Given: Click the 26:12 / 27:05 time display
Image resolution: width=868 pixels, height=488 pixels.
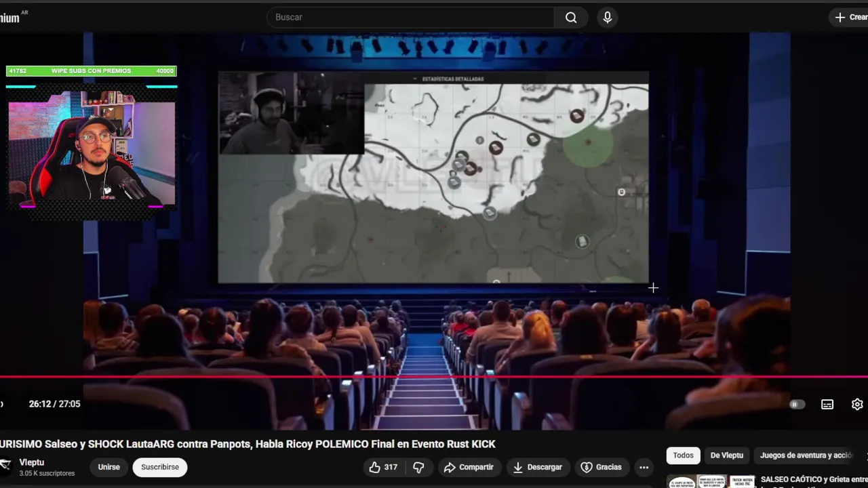Looking at the screenshot, I should [x=54, y=404].
